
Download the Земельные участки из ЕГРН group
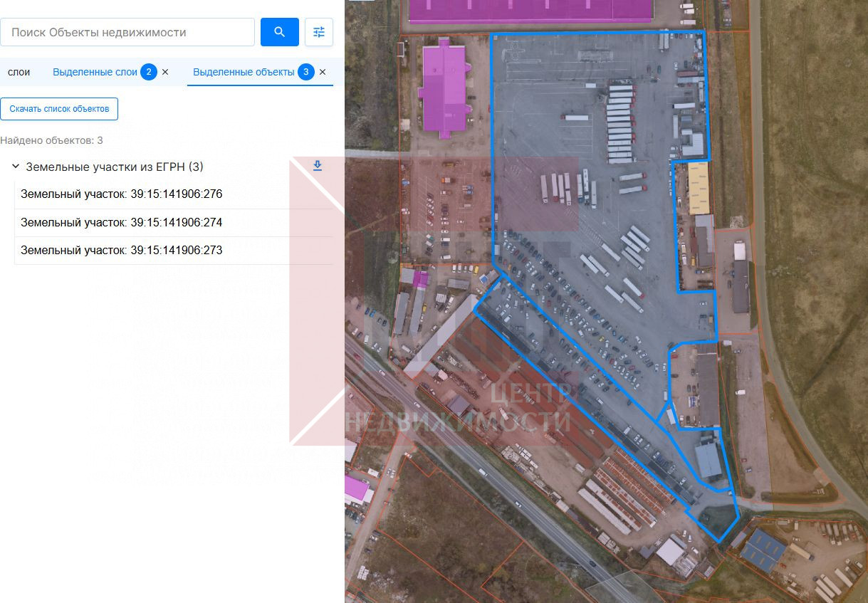pos(318,166)
